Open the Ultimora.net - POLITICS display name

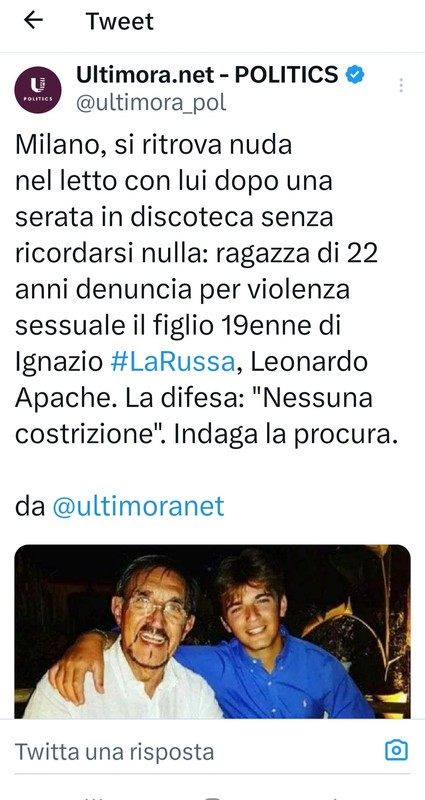point(207,74)
